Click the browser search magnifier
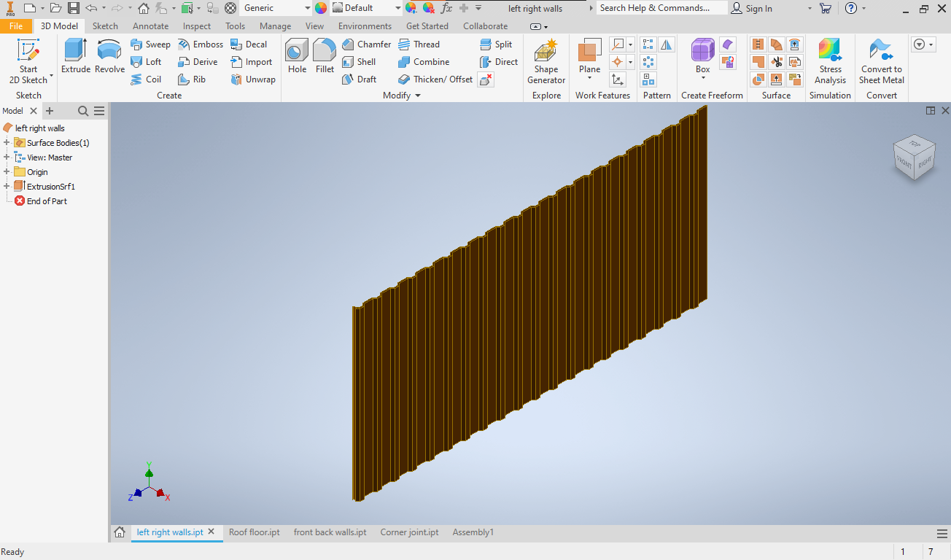 tap(83, 111)
